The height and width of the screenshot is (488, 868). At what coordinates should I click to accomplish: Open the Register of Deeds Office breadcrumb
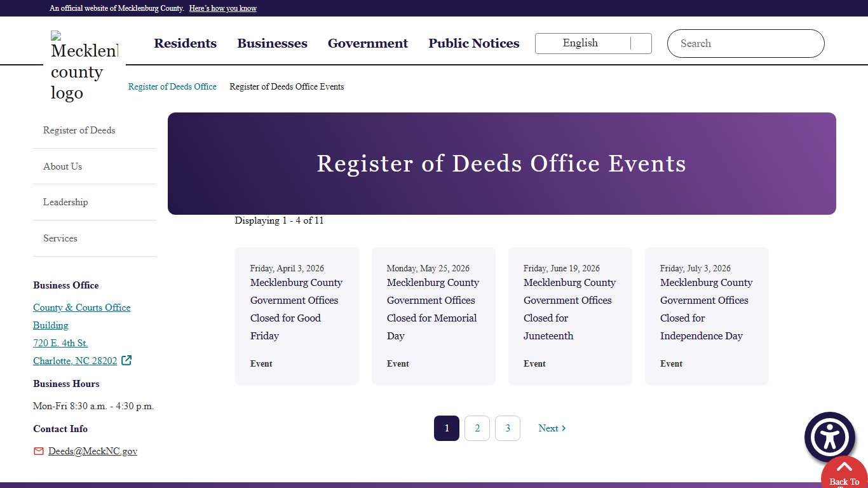pos(172,86)
